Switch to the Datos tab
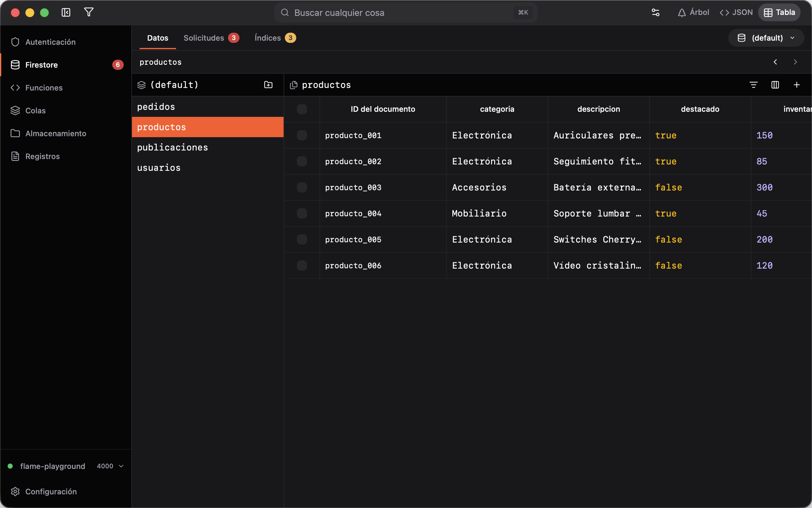812x508 pixels. 158,38
